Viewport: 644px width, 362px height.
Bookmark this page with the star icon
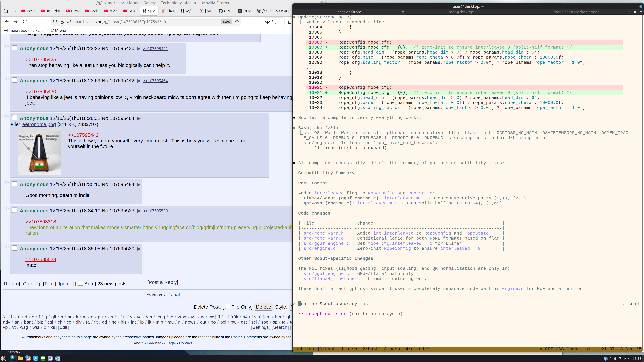(237, 22)
